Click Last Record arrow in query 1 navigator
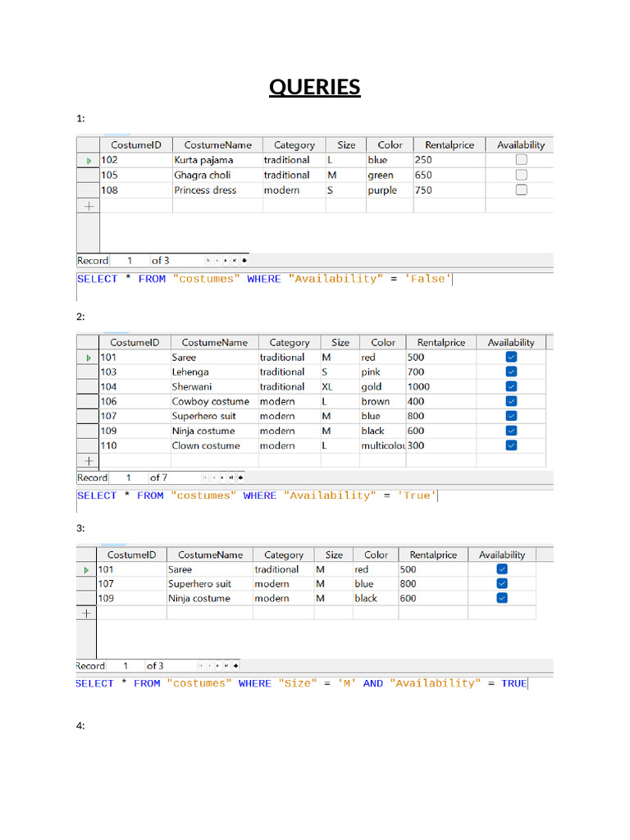 point(235,260)
